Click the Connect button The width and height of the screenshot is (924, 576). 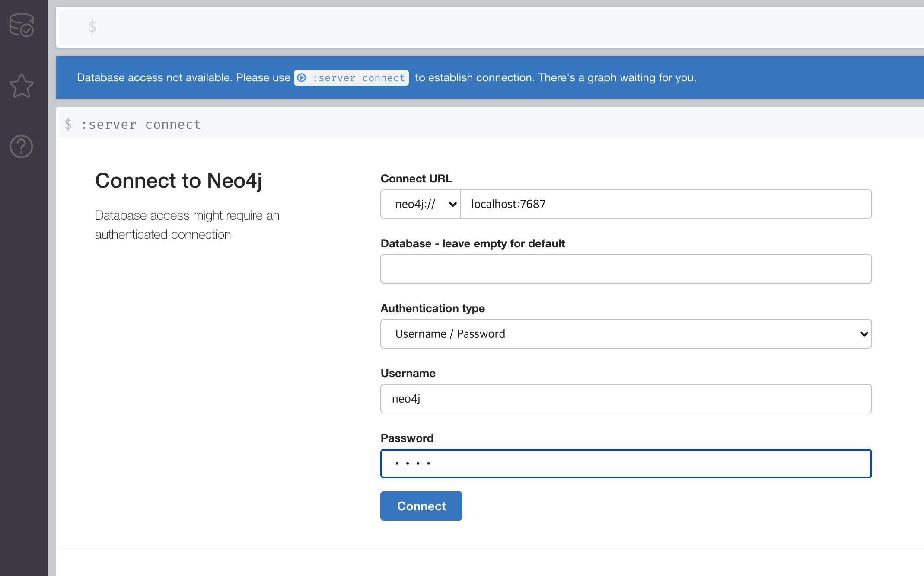coord(421,506)
